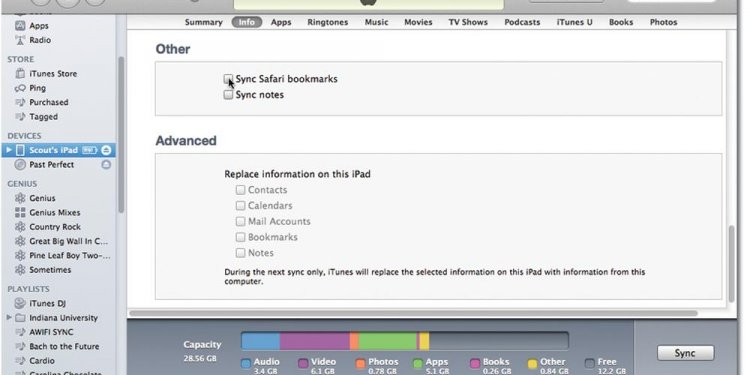The image size is (750, 375).
Task: Check Replace Mail Accounts option
Action: (x=241, y=221)
